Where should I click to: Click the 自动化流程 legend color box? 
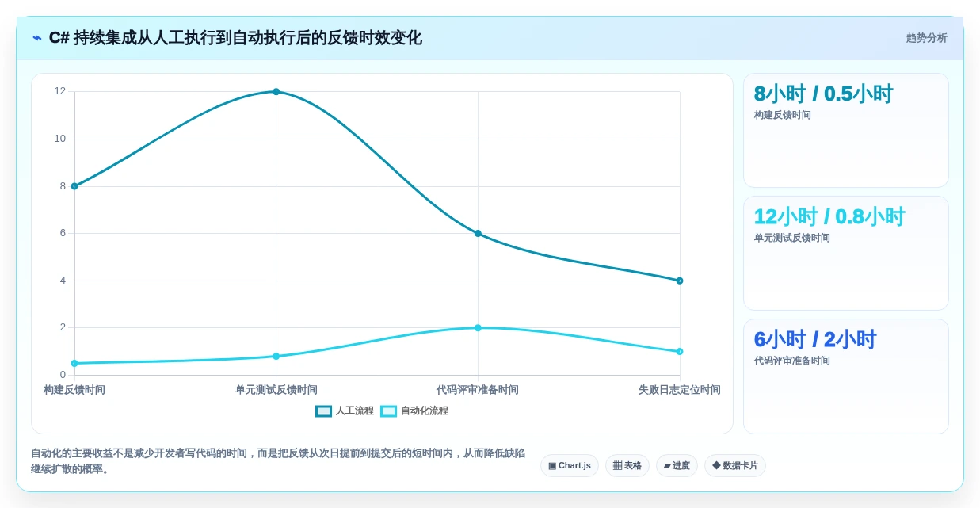click(388, 411)
